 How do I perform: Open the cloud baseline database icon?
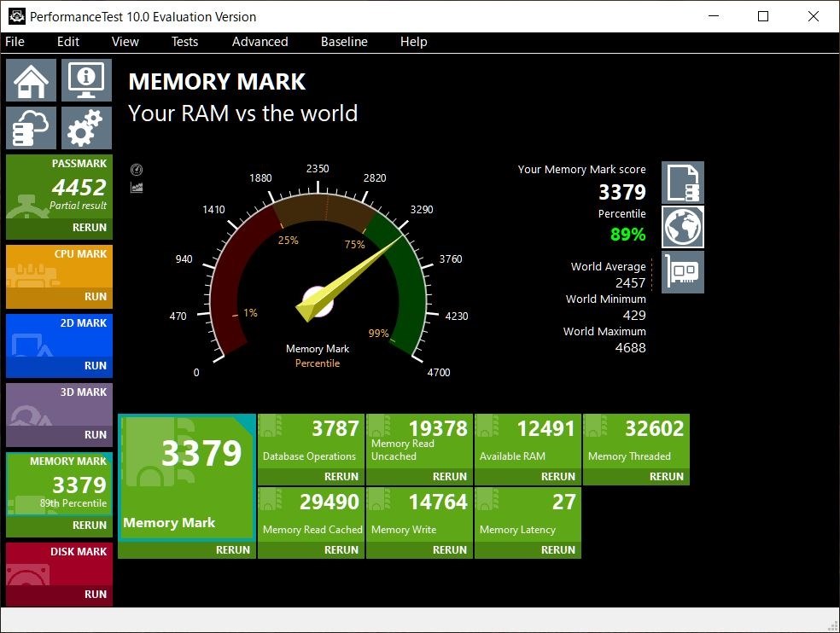click(x=31, y=128)
